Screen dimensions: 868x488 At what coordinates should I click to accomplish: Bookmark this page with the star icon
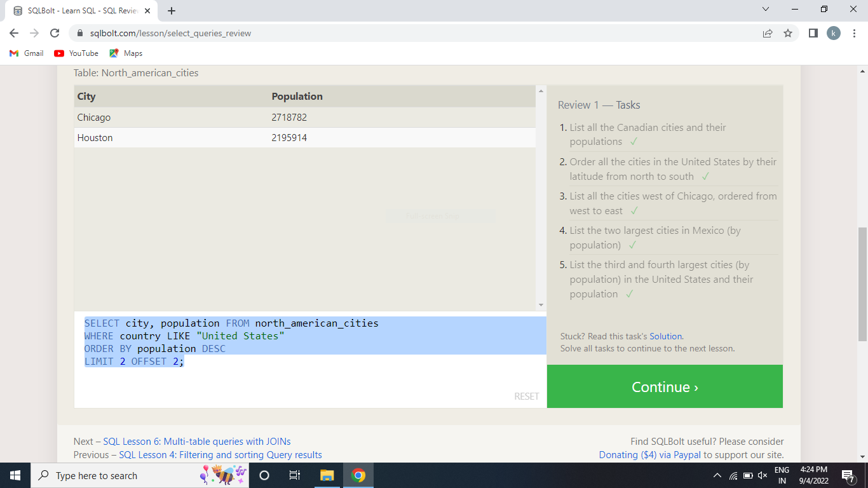tap(788, 33)
